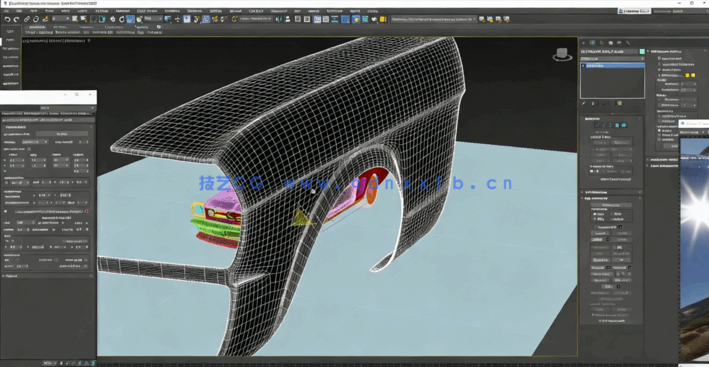Screen dimensions: 709x367
Task: Click the ViewCube in the viewport
Action: (x=562, y=54)
